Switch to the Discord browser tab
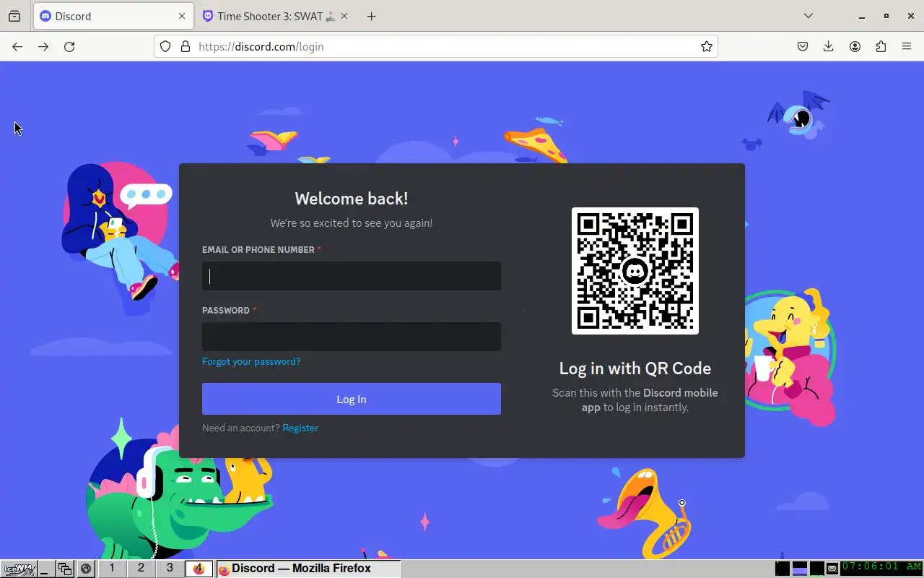 (113, 16)
